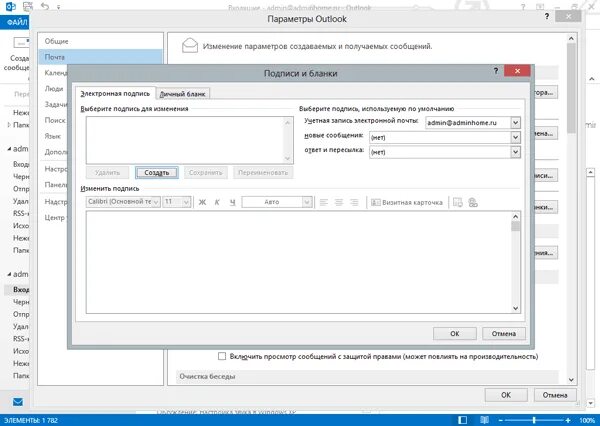Viewport: 600px width, 426px height.
Task: Open Ответ и пересылка signature dropdown
Action: click(x=515, y=152)
